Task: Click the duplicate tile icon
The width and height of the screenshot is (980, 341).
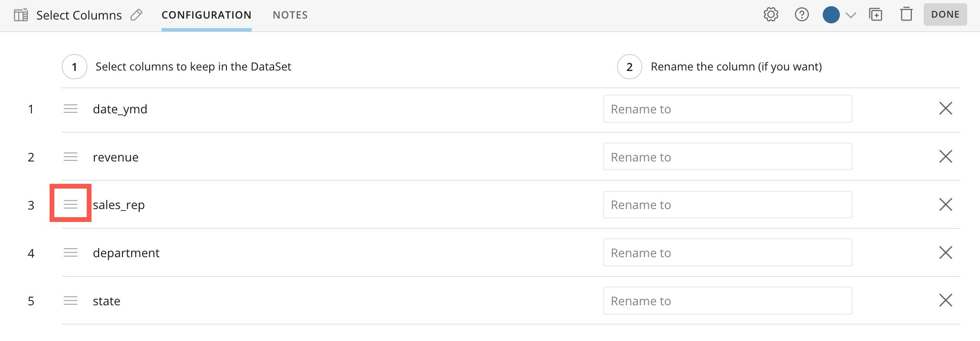Action: (876, 15)
